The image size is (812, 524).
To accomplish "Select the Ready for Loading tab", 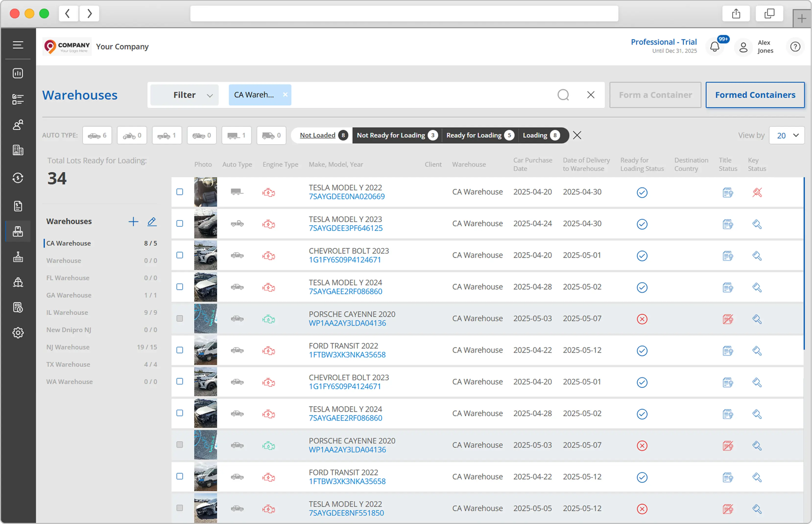I will pos(480,135).
